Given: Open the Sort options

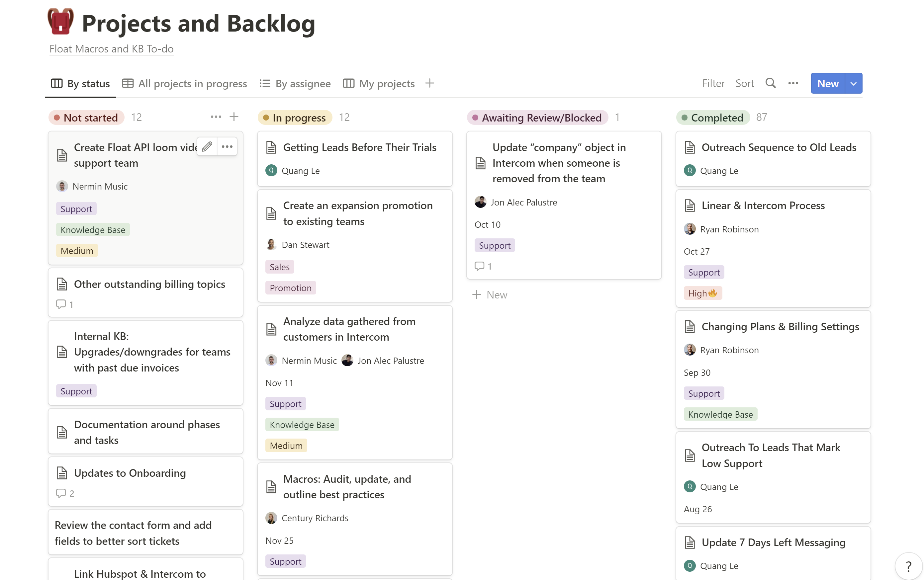Looking at the screenshot, I should click(x=744, y=83).
